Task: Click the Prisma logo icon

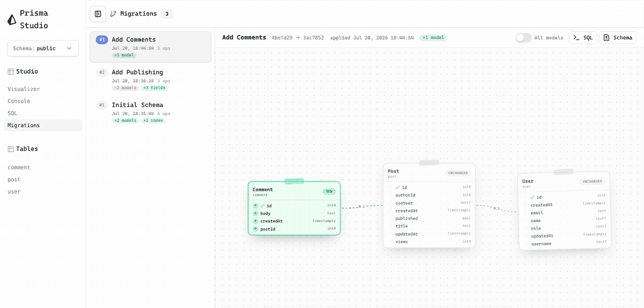Action: (x=12, y=19)
